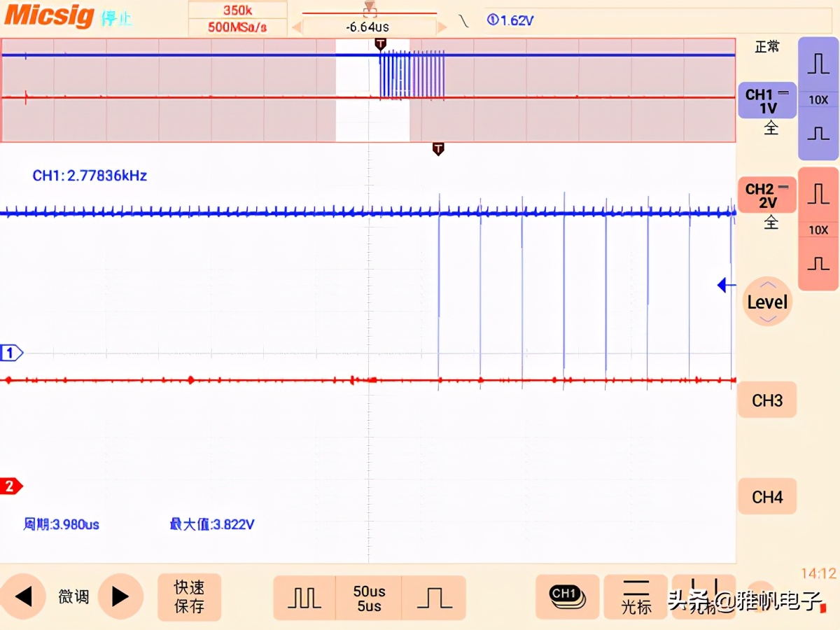Image resolution: width=840 pixels, height=630 pixels.
Task: Tap the T marker at the top of the overview strip
Action: click(380, 44)
